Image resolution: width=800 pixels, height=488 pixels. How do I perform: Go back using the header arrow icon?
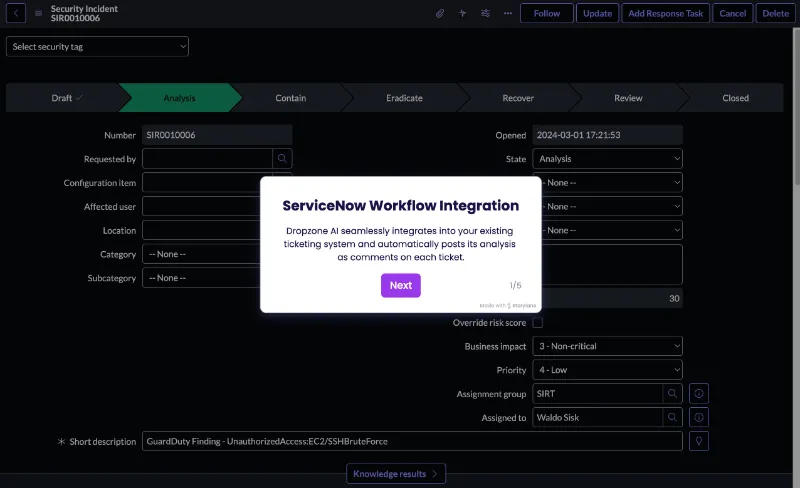click(x=16, y=13)
